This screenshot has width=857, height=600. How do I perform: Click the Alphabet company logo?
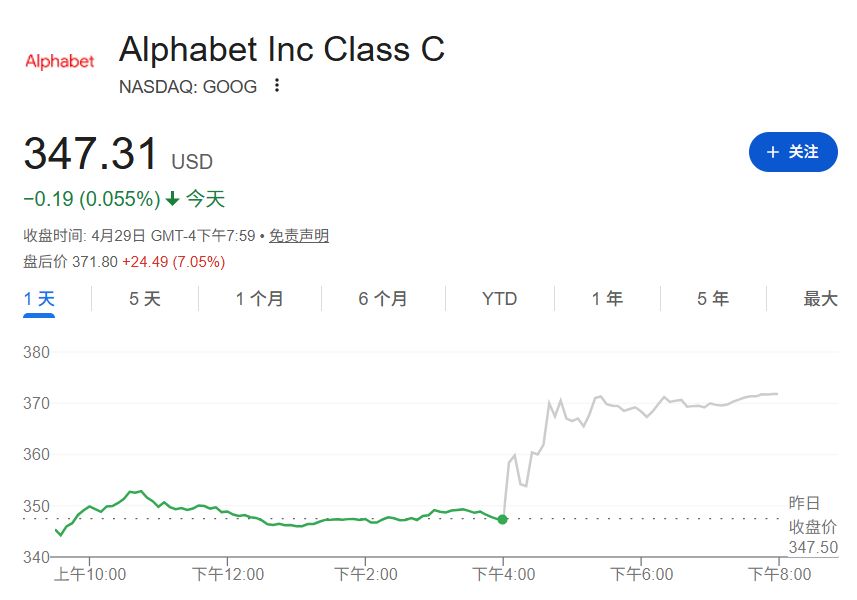point(59,60)
